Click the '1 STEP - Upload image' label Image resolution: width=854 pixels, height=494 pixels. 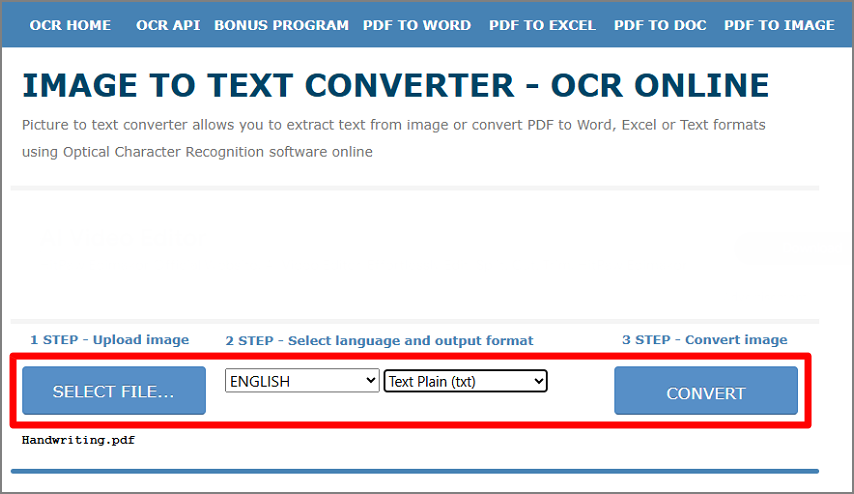[109, 340]
